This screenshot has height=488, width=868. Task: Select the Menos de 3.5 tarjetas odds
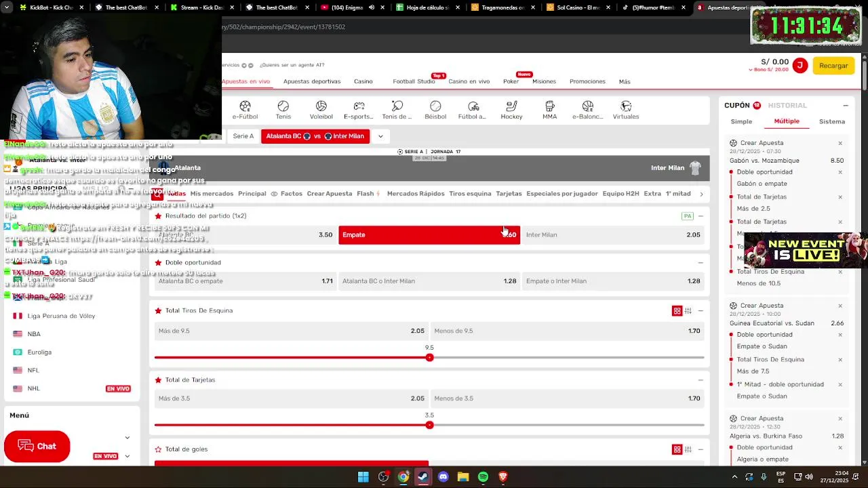click(567, 399)
